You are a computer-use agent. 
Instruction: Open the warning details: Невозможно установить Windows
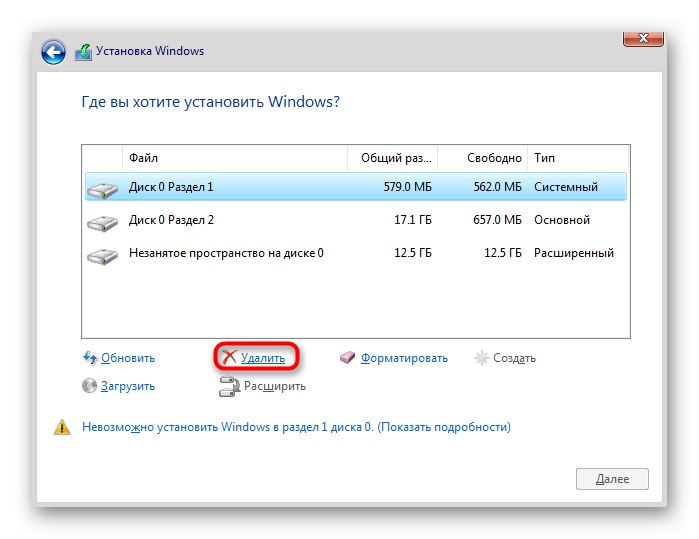pos(296,427)
